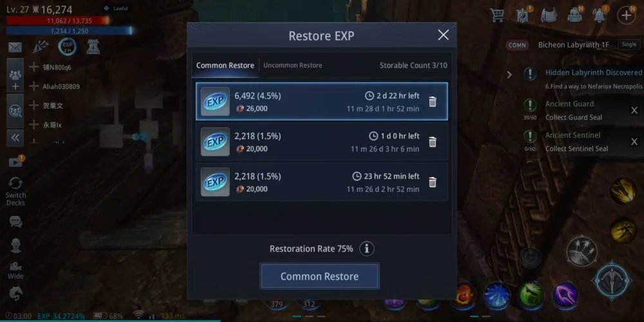Open the inventory backpack icon
644x322 pixels.
(574, 15)
